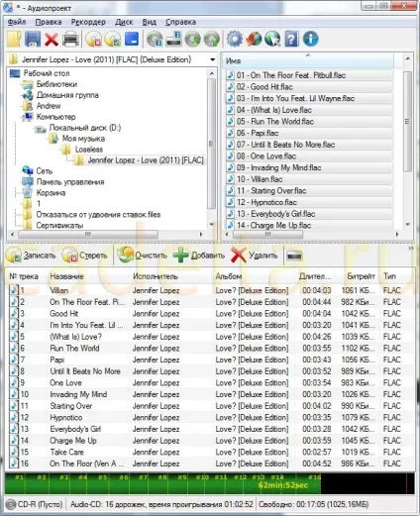The image size is (420, 516).
Task: Select the Моя музыка folder in tree
Action: [x=83, y=139]
